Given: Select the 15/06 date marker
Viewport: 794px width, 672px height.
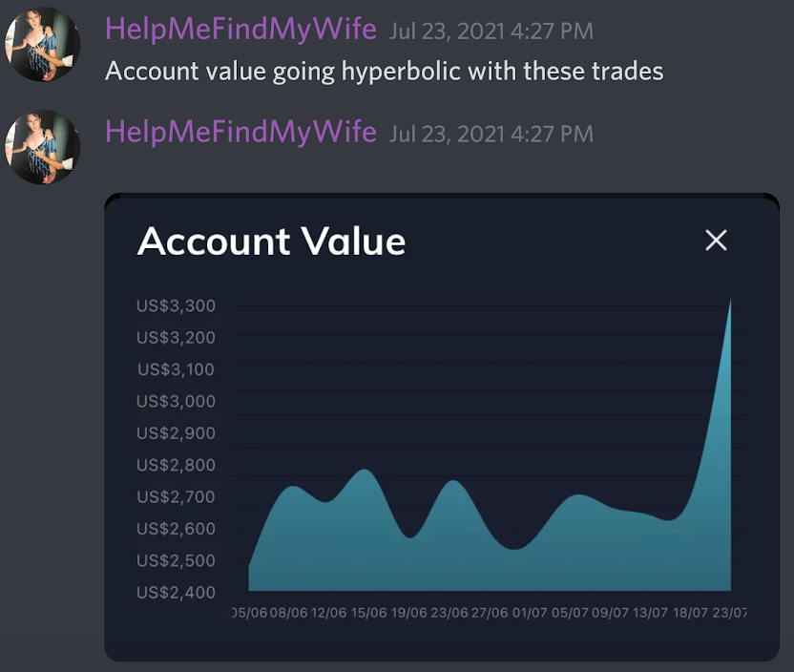Looking at the screenshot, I should (368, 613).
